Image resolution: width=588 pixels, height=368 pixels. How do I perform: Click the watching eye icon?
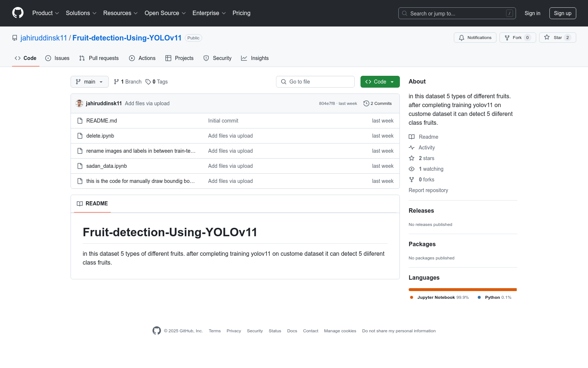tap(412, 169)
